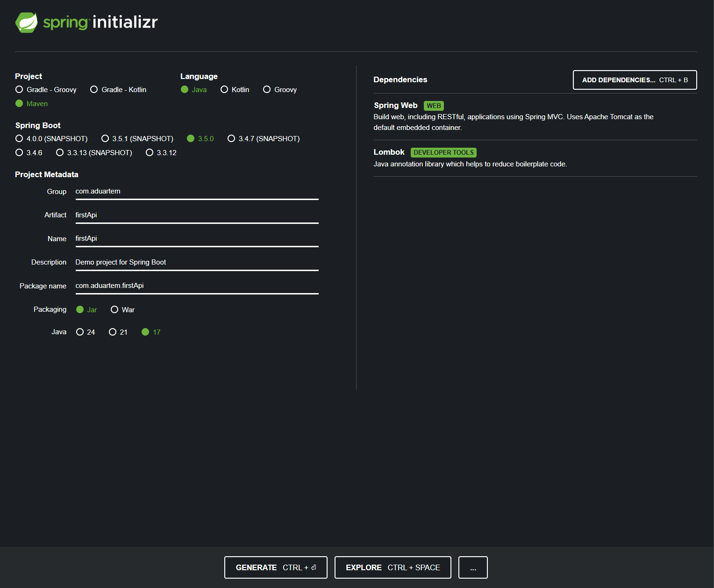Click the Lombok dependency entry
This screenshot has height=588, width=714.
point(535,158)
